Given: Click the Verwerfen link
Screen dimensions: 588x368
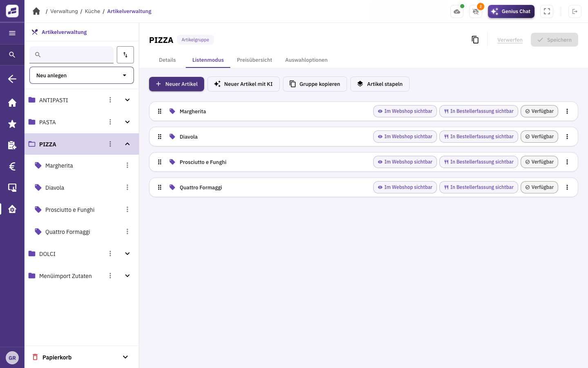Looking at the screenshot, I should pyautogui.click(x=510, y=40).
